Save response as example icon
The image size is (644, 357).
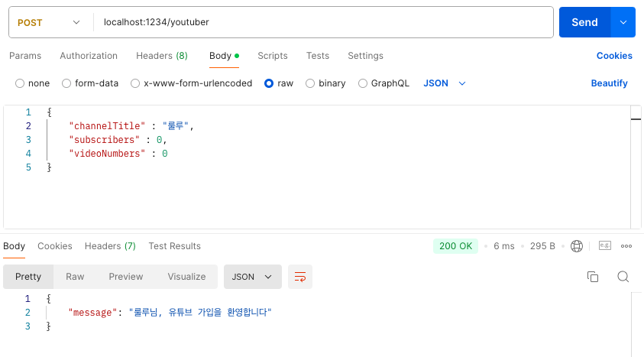click(x=605, y=245)
